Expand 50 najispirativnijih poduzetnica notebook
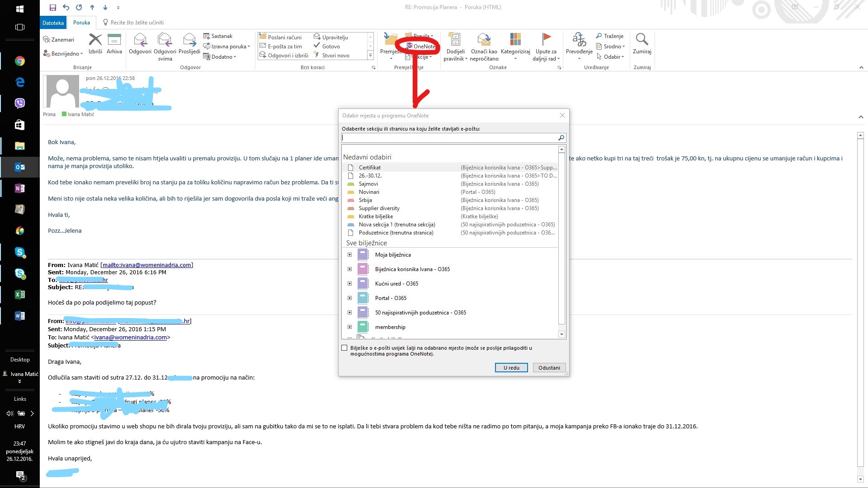Viewport: 868px width, 488px height. (349, 313)
